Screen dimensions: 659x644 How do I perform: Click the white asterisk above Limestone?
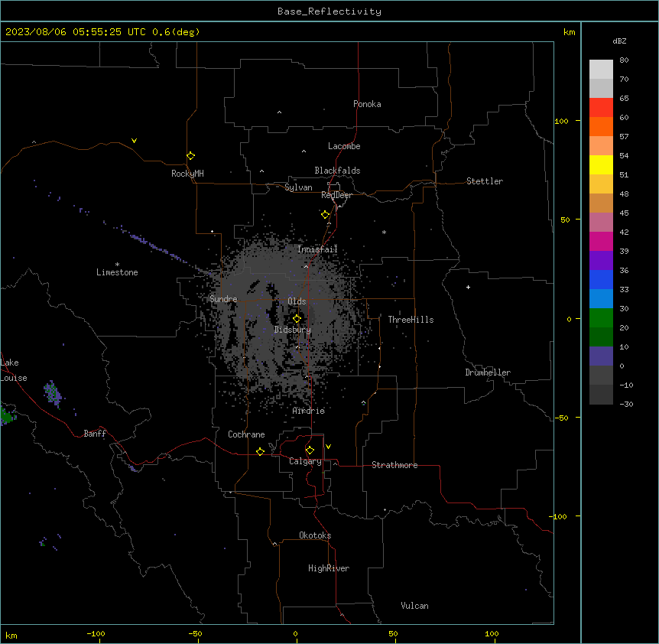[x=117, y=265]
